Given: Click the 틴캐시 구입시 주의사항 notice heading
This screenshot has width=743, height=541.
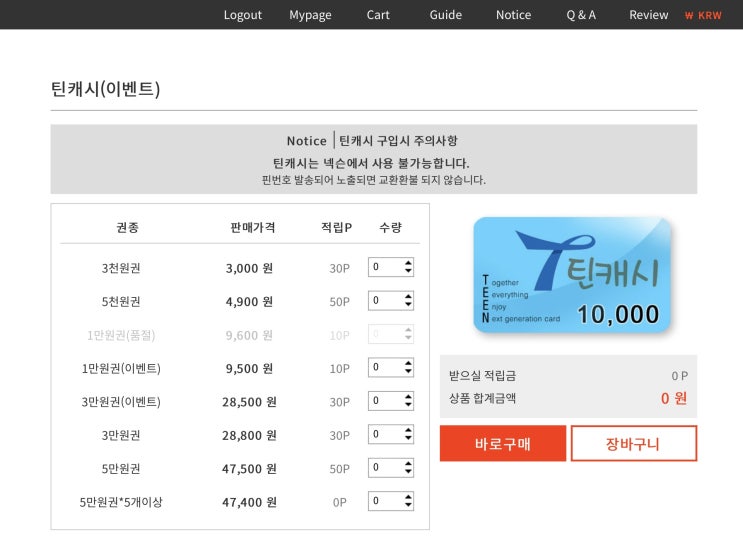Looking at the screenshot, I should pos(399,140).
